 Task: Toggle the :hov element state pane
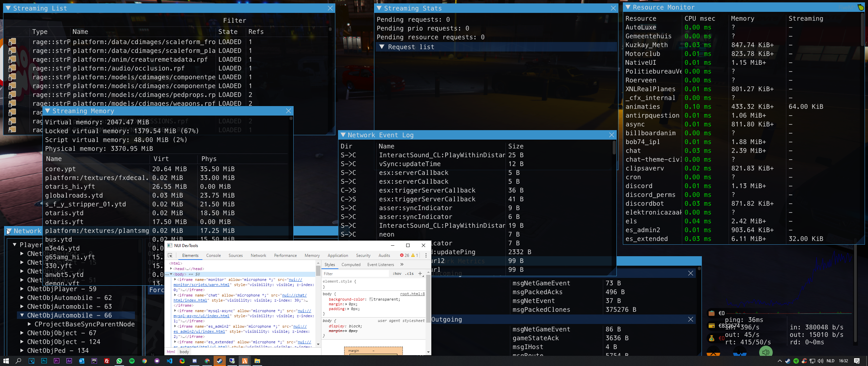click(397, 273)
